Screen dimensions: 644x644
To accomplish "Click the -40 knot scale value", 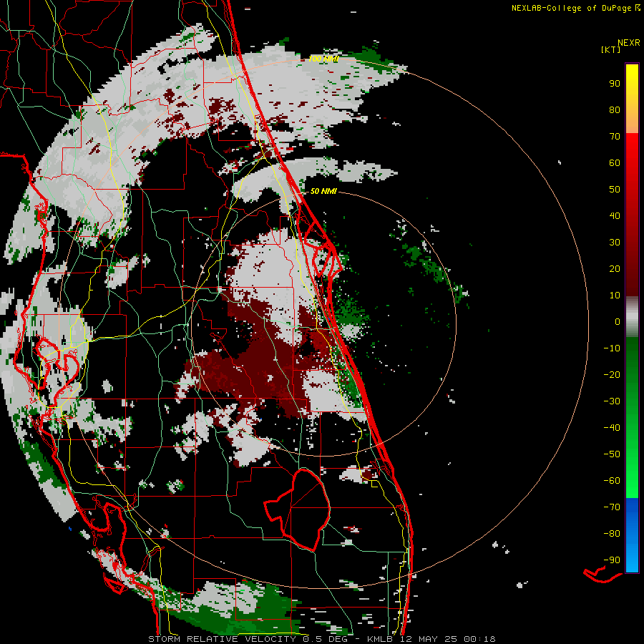I will [612, 428].
